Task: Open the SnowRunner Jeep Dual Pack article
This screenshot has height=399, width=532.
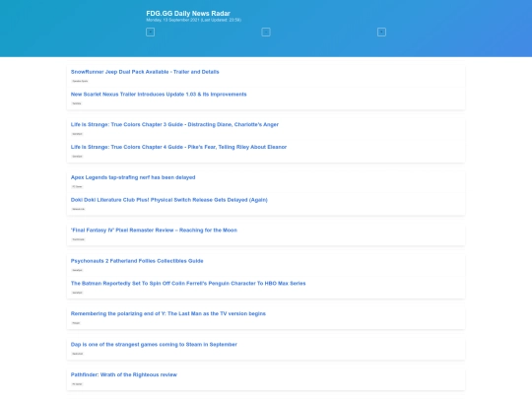Action: (x=145, y=72)
